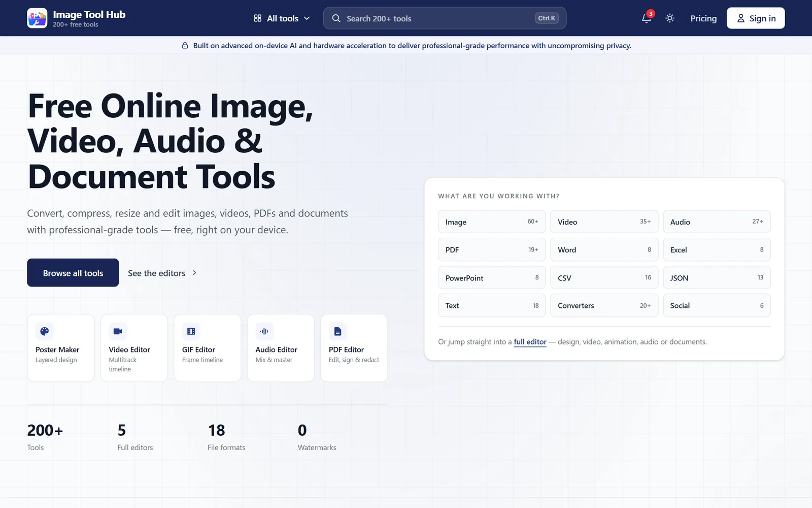This screenshot has width=812, height=508.
Task: Open the Video Editor card title
Action: coord(129,350)
